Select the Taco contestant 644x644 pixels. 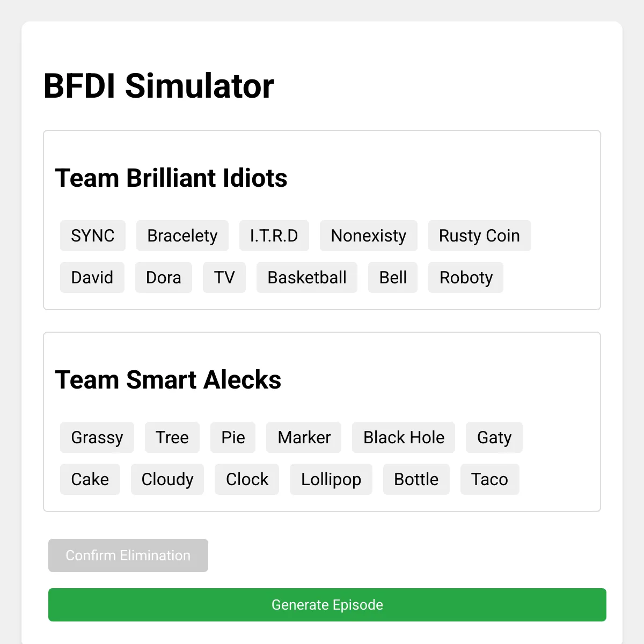489,479
